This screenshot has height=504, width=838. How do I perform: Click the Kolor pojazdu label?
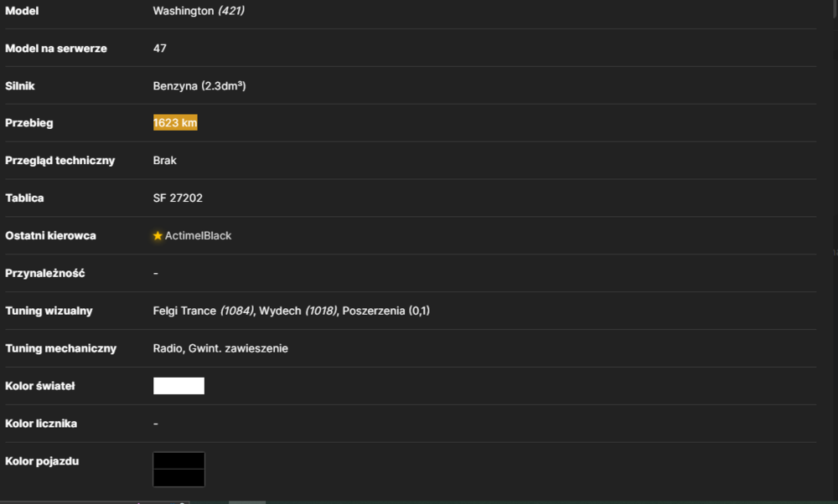click(x=42, y=460)
